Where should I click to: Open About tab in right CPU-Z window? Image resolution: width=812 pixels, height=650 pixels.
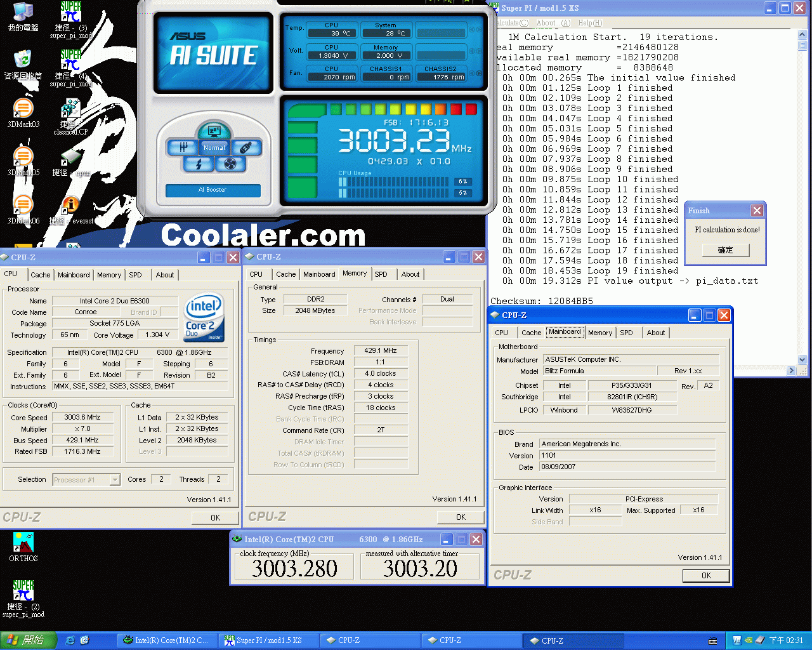click(x=656, y=333)
